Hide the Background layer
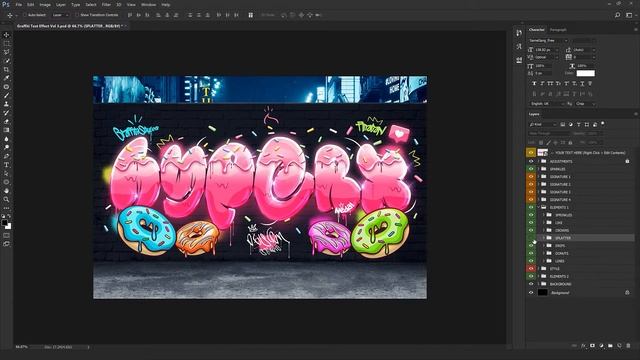640x360 pixels. point(531,293)
